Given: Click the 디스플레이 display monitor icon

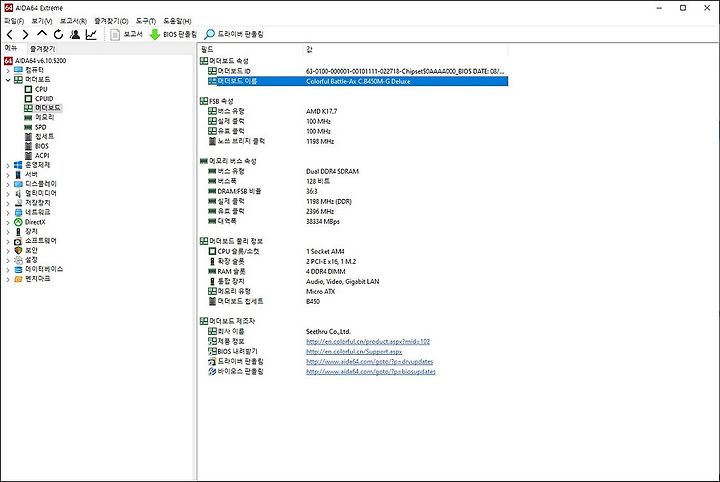Looking at the screenshot, I should tap(18, 184).
